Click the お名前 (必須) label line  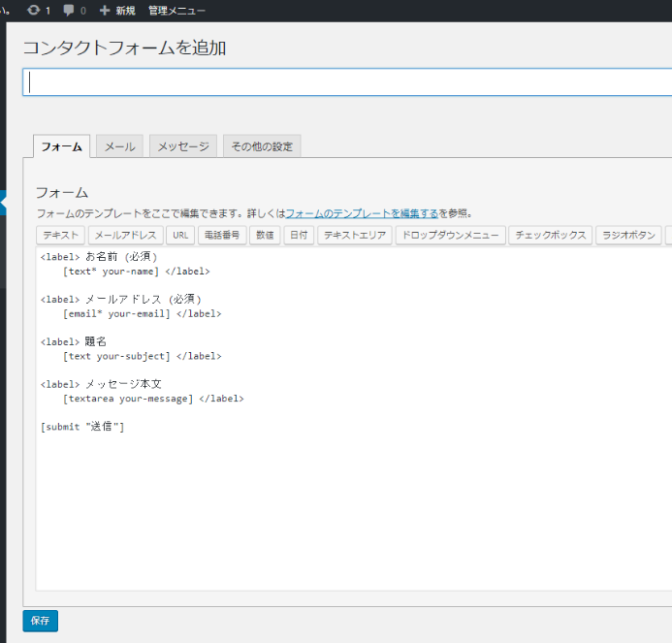point(99,257)
